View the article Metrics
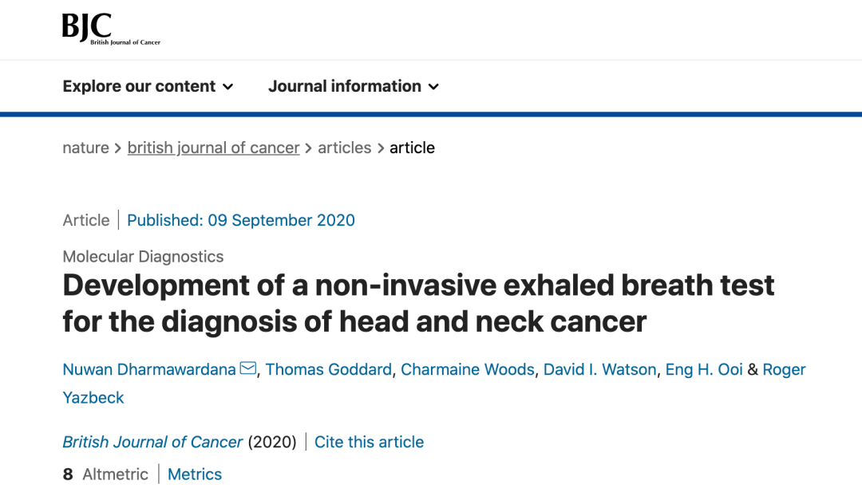Screen dimensions: 862x504 tap(195, 474)
